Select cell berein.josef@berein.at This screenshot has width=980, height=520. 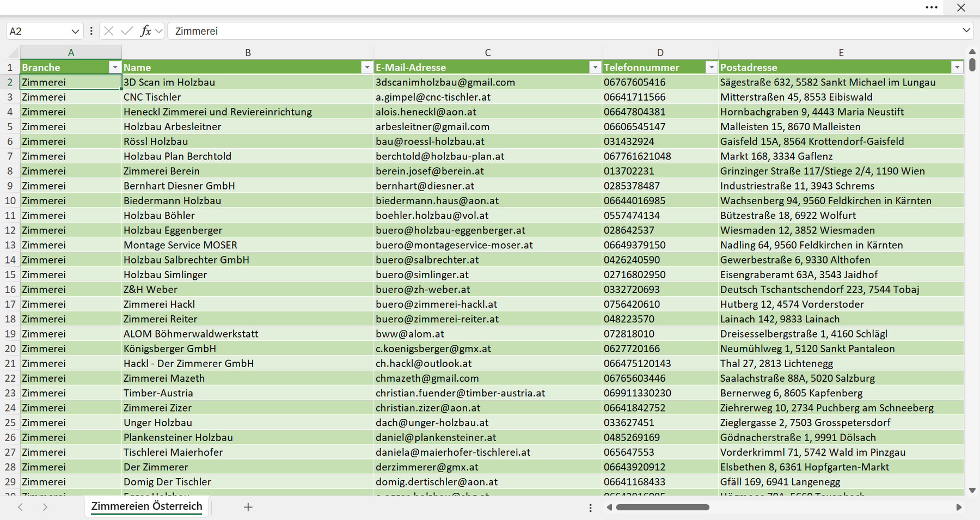(488, 171)
